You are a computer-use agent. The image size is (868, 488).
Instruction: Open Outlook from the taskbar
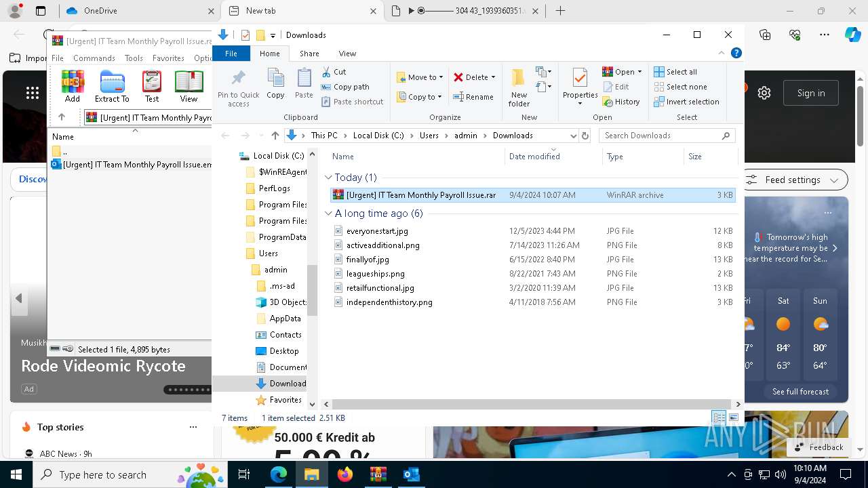tap(411, 474)
